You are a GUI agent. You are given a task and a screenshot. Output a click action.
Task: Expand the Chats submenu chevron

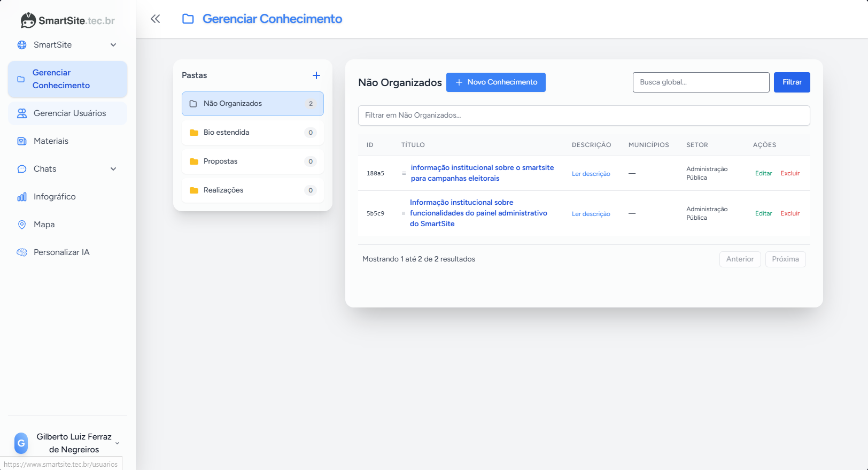click(113, 169)
